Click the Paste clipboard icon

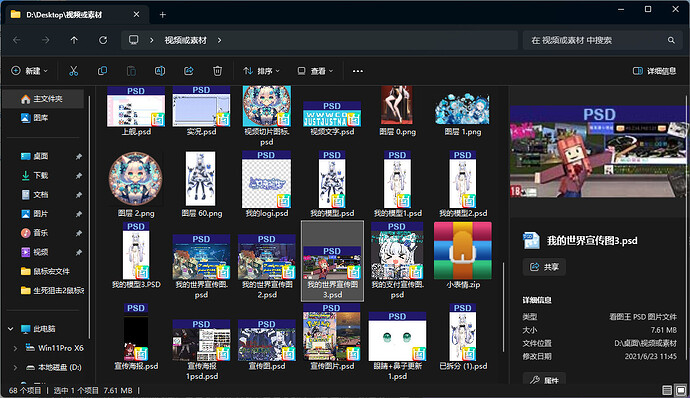point(131,71)
